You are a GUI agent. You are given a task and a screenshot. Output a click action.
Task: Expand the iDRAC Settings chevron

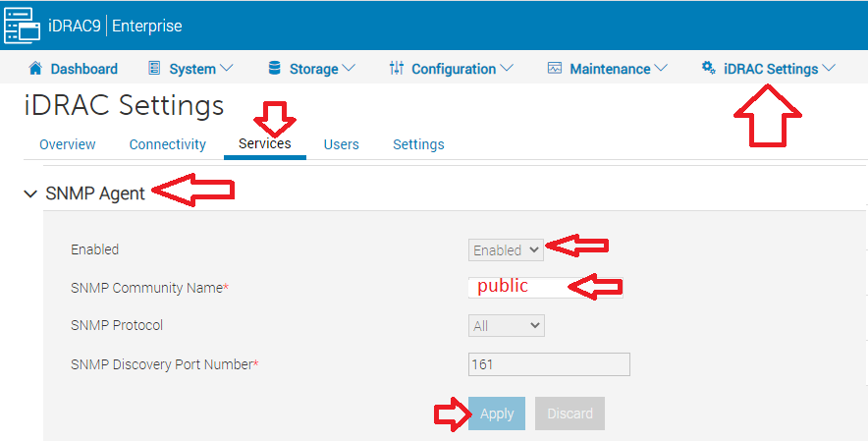pos(829,68)
